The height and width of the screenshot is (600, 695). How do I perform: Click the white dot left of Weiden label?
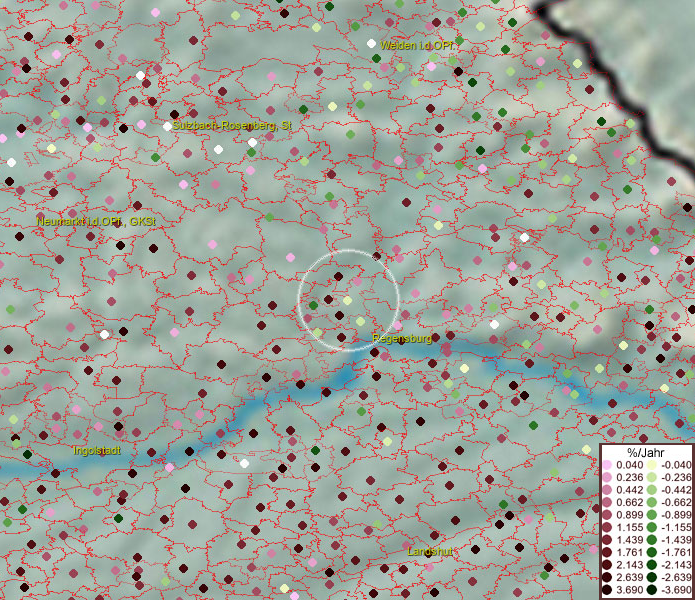[371, 44]
